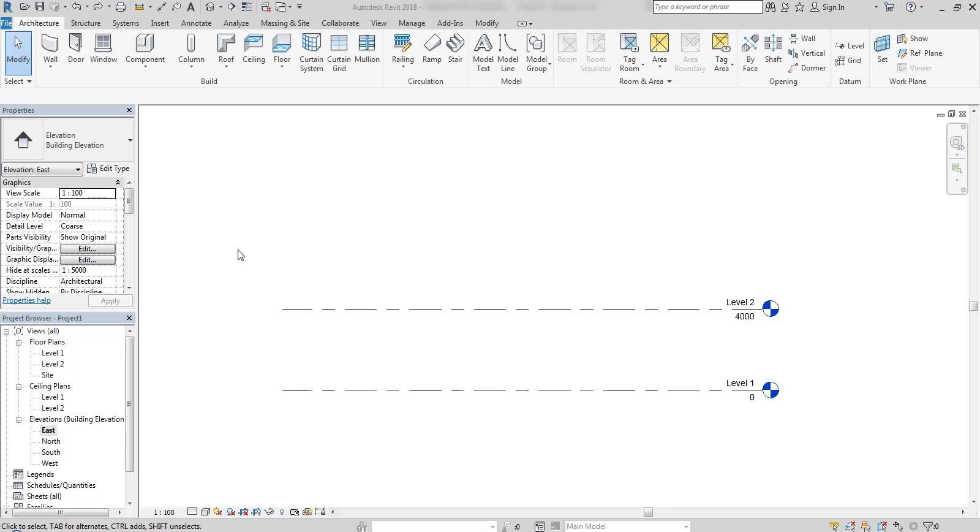Open the File menu
Screen dimensions: 980x532
coord(6,23)
